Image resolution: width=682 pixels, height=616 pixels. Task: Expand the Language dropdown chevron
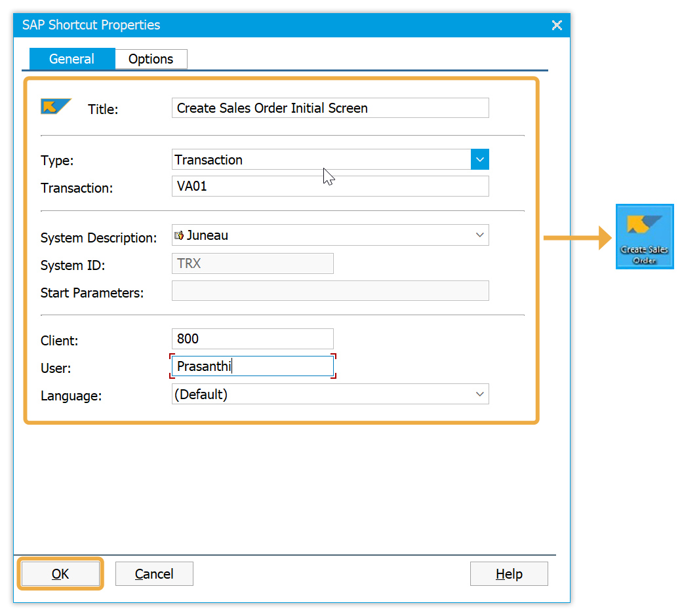[x=479, y=394]
